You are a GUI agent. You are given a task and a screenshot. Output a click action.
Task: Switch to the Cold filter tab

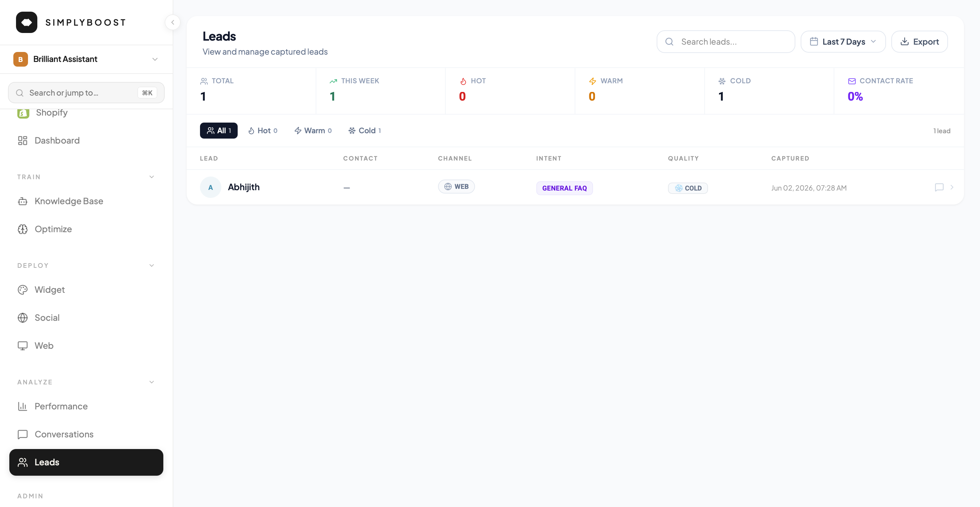(365, 131)
